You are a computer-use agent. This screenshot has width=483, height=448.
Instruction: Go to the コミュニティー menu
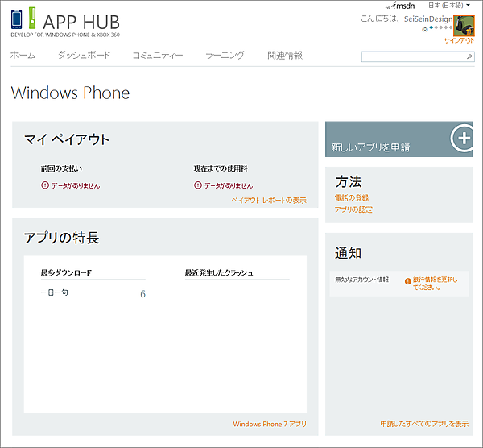[158, 56]
